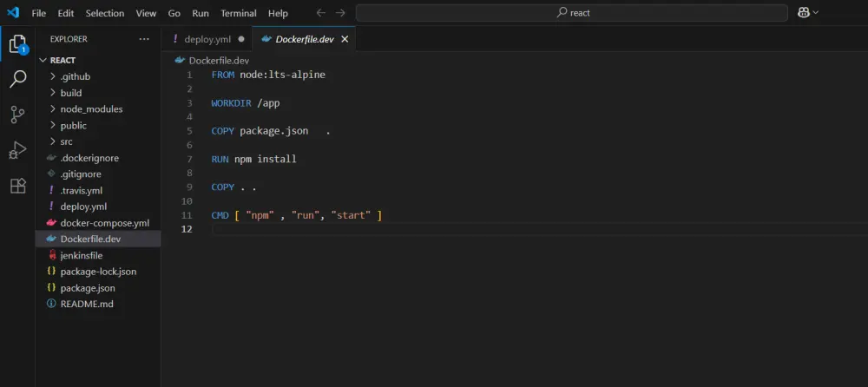
Task: Select the Dockerfile.dev editor tab
Action: (x=304, y=39)
